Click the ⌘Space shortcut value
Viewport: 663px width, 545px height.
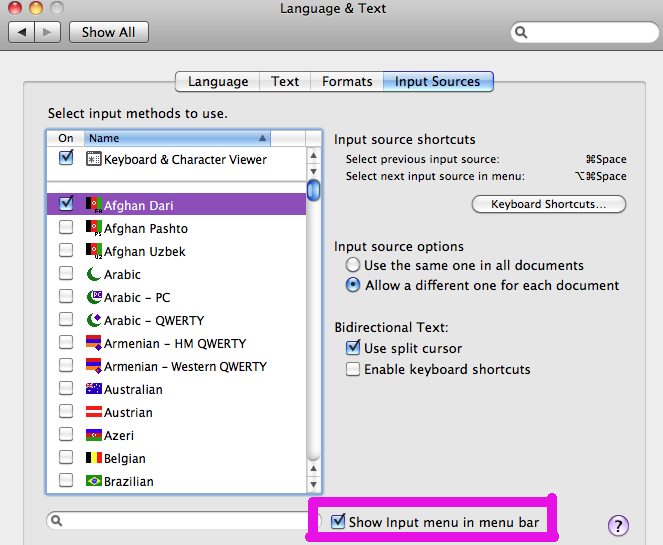[606, 159]
